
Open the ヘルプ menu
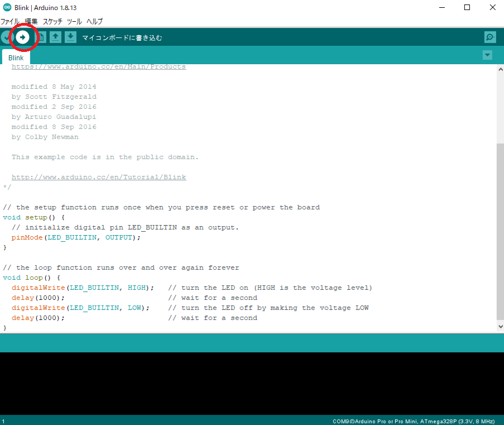(94, 22)
